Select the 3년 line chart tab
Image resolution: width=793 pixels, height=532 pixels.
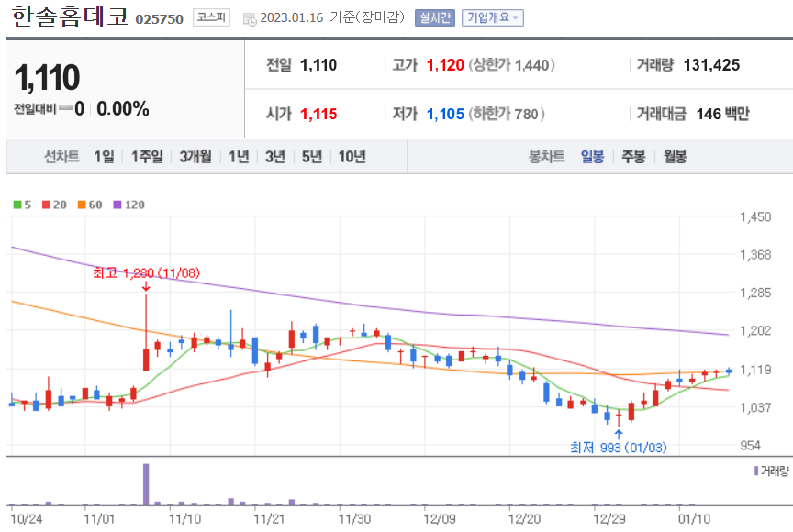click(275, 157)
